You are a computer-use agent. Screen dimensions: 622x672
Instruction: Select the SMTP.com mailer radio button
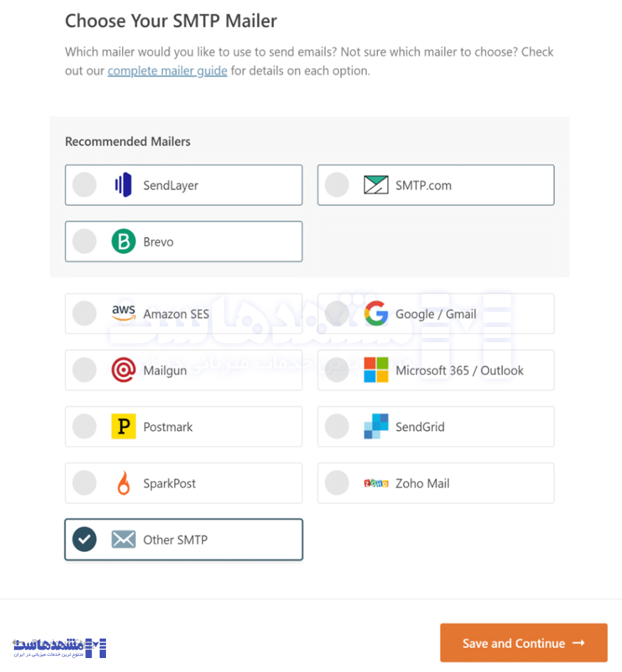[x=337, y=185]
